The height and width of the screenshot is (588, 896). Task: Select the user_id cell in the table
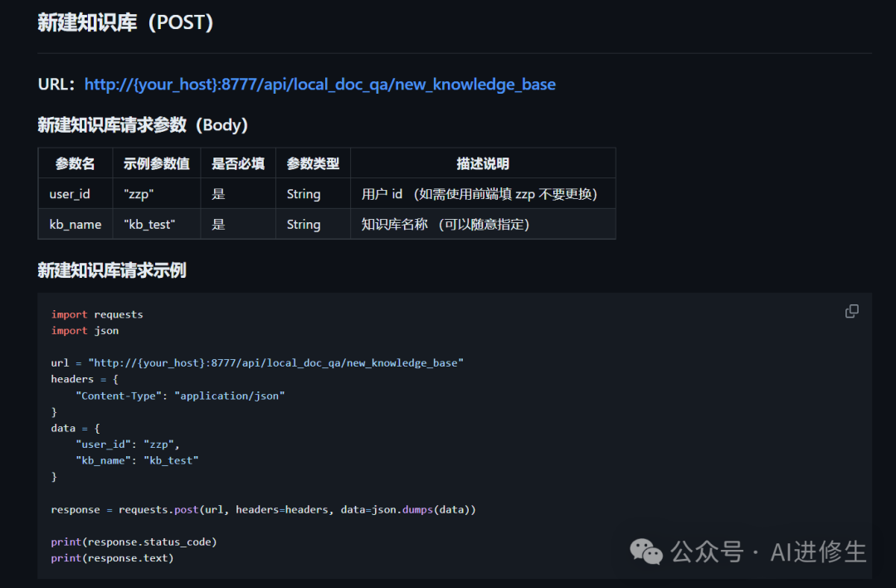75,194
